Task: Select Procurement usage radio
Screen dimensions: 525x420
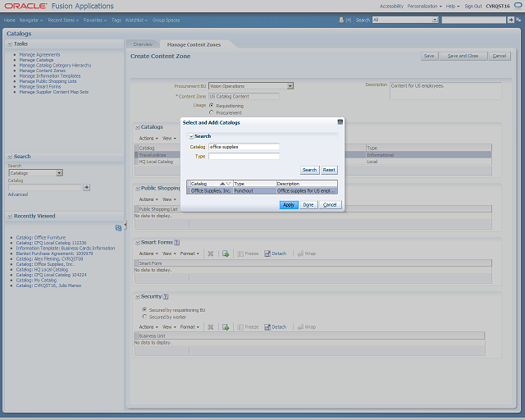Action: pos(212,112)
